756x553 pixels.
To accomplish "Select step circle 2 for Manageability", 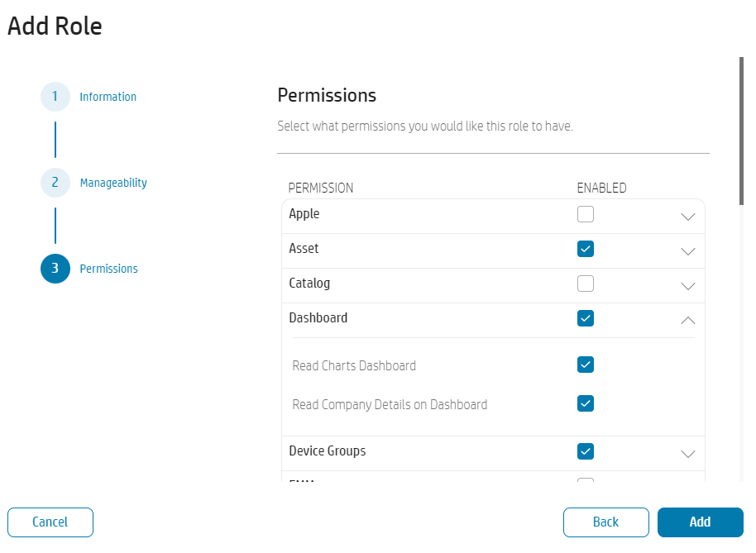I will 55,183.
